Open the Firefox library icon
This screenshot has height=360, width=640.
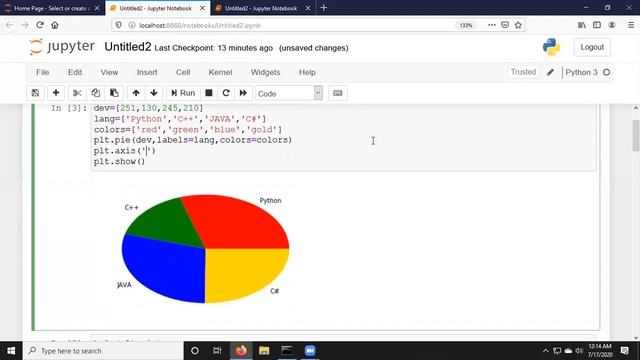click(x=582, y=25)
